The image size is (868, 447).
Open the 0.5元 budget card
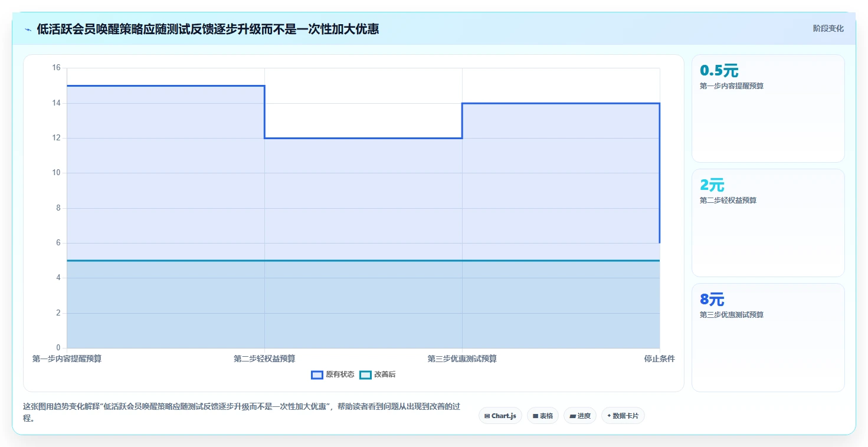point(768,109)
